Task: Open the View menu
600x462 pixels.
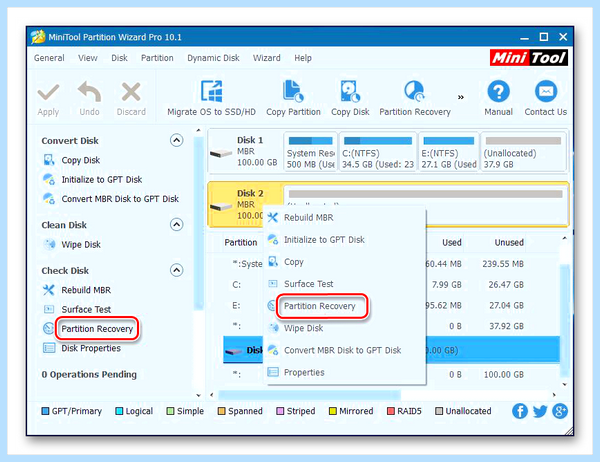Action: (88, 58)
